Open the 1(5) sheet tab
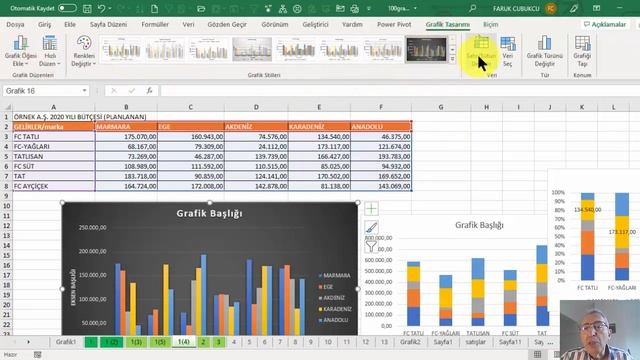The image size is (640, 360). point(160,342)
